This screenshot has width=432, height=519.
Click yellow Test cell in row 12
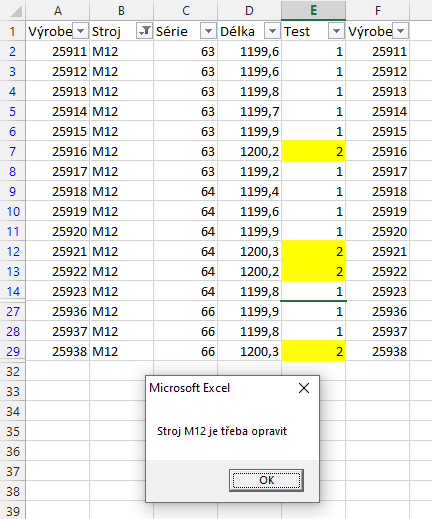pyautogui.click(x=313, y=251)
